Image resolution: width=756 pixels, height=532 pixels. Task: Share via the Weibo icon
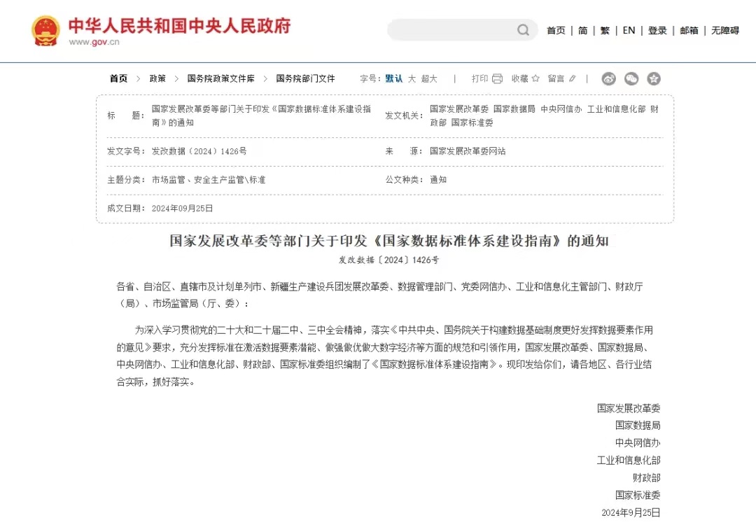(x=609, y=78)
